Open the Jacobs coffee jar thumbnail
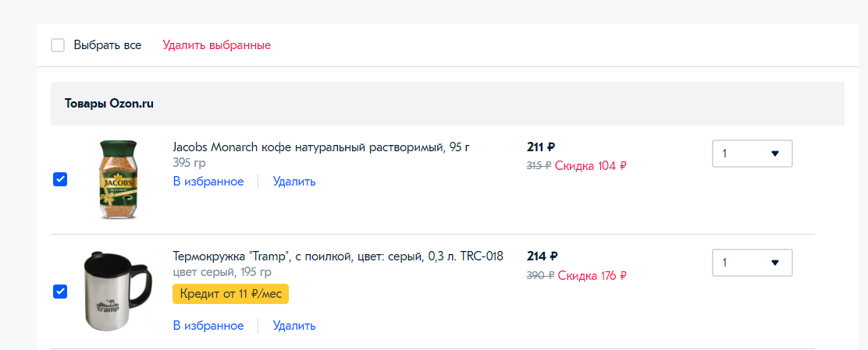Viewport: 868px width, 350px height. click(x=118, y=180)
